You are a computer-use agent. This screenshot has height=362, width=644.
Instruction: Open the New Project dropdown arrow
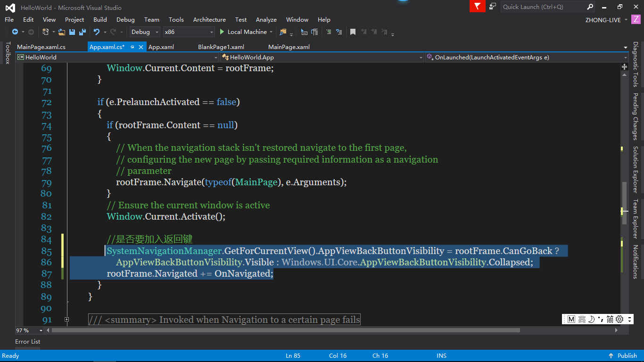pyautogui.click(x=53, y=32)
